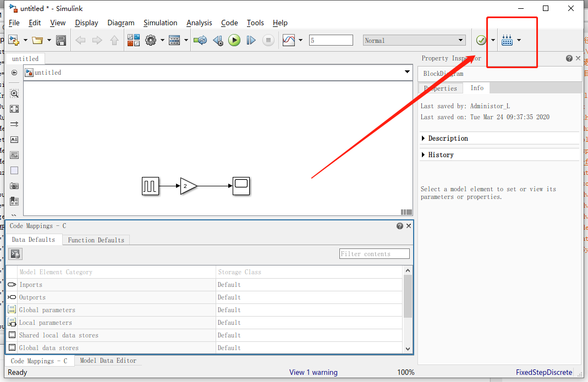Click the Up to Parent arrow
588x382 pixels.
pyautogui.click(x=114, y=40)
